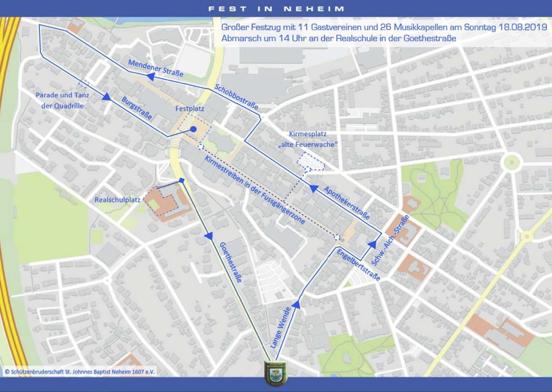
Task: Click the blue dot marking the Festplatz
Action: click(x=193, y=129)
